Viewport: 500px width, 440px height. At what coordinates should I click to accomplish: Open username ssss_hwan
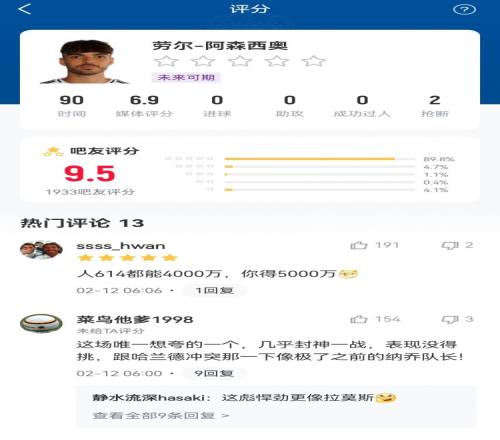[121, 246]
